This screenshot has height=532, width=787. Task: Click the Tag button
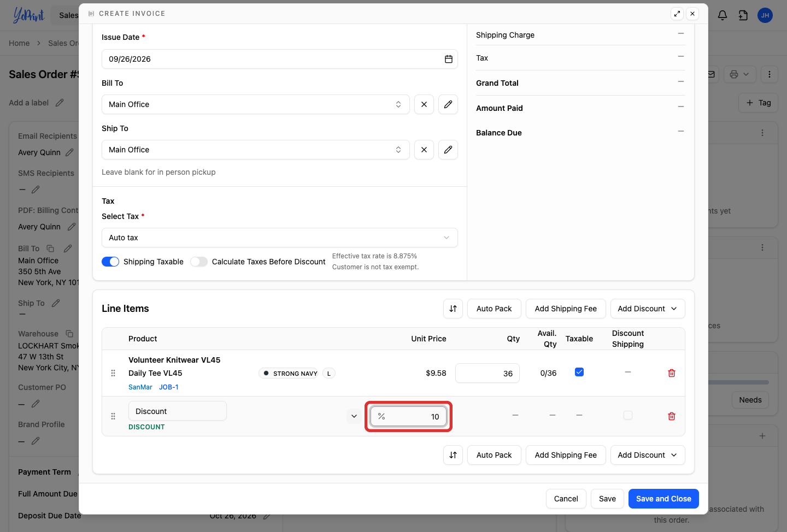pos(758,103)
